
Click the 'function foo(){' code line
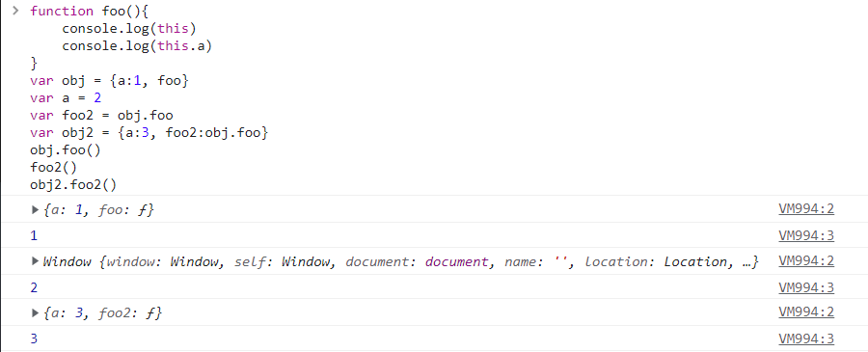pyautogui.click(x=86, y=11)
